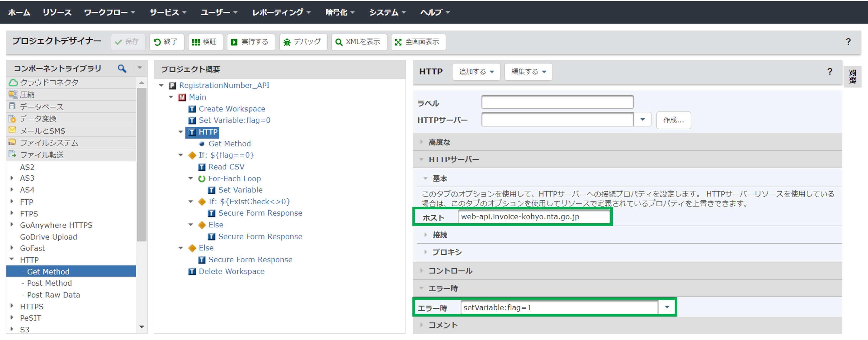Select the HTTP task icon in outline
868x340 pixels.
192,132
